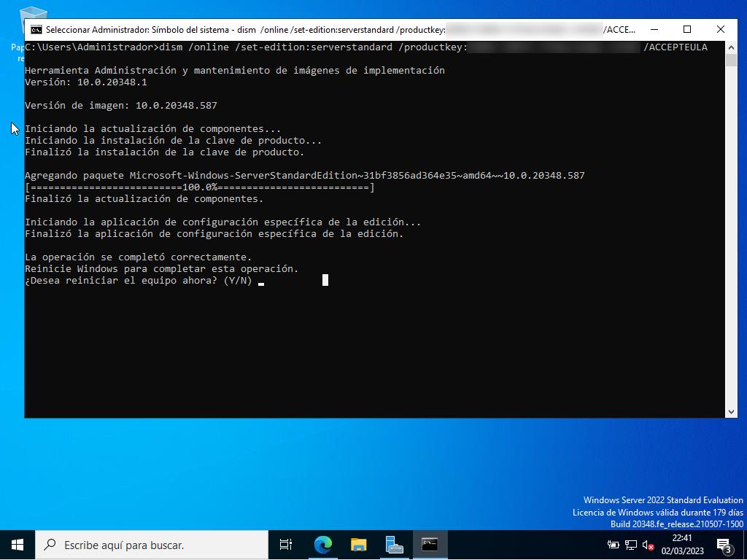Click the muted volume tray icon
Viewport: 747px width, 560px height.
point(648,545)
